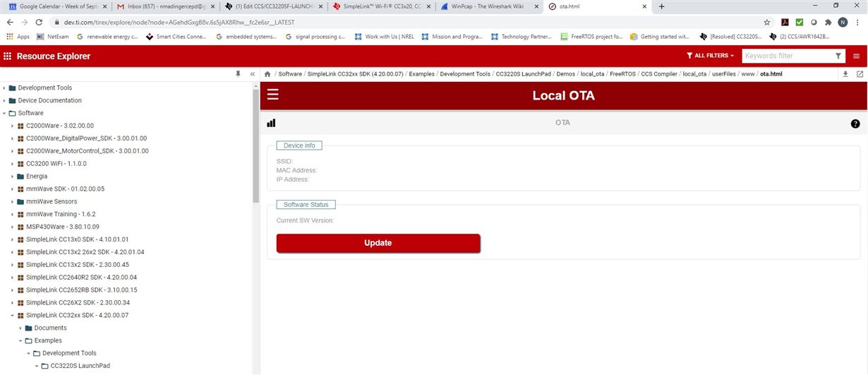Select SimpleLink CC2652RB SDK - 3.10.00.15
868x375 pixels.
click(81, 290)
